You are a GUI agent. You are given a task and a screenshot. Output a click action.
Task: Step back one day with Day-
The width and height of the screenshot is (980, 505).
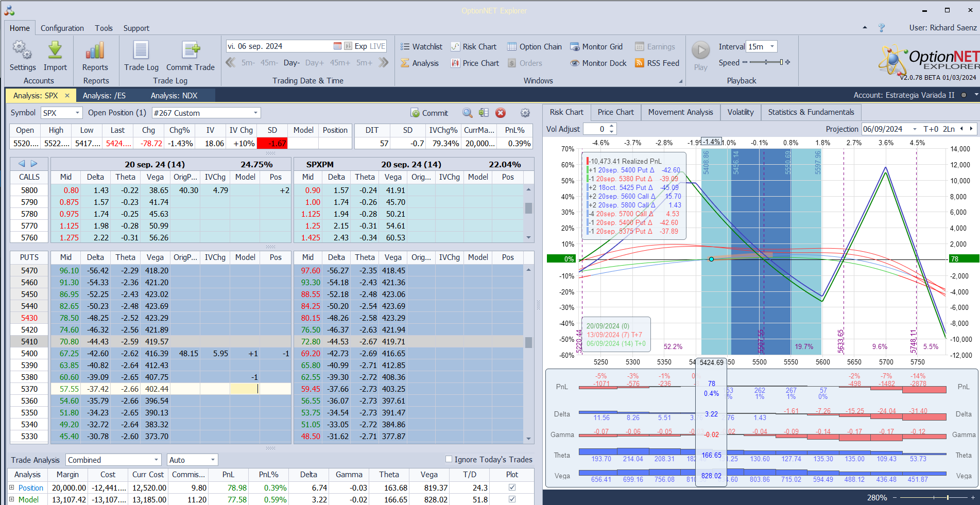(291, 63)
